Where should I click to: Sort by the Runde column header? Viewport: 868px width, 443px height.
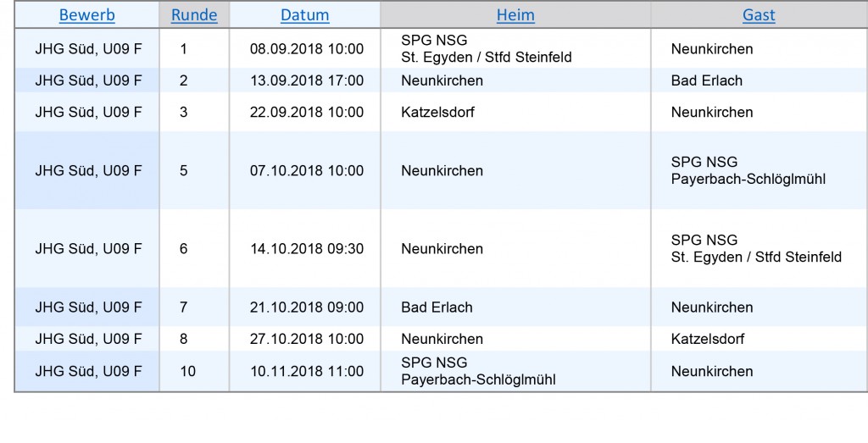pos(194,15)
